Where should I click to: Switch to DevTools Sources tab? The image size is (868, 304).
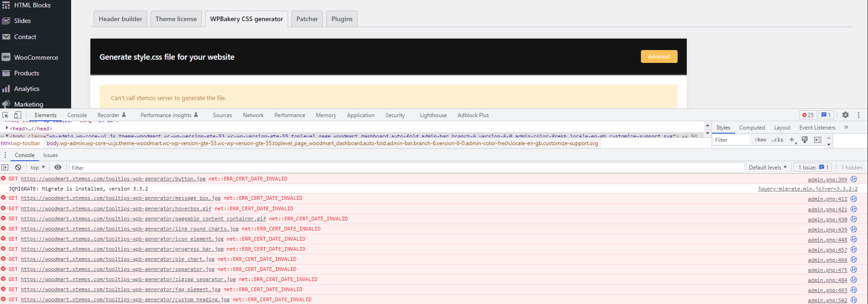pyautogui.click(x=223, y=115)
